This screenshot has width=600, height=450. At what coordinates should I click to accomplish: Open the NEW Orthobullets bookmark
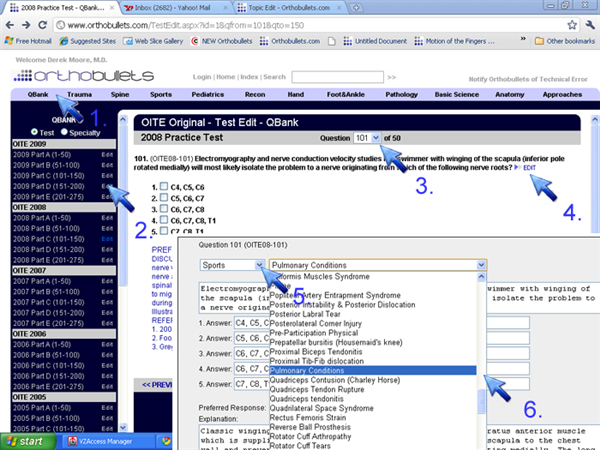click(x=222, y=41)
